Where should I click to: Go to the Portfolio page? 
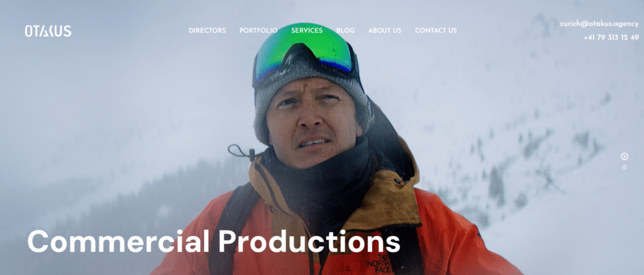(x=258, y=30)
